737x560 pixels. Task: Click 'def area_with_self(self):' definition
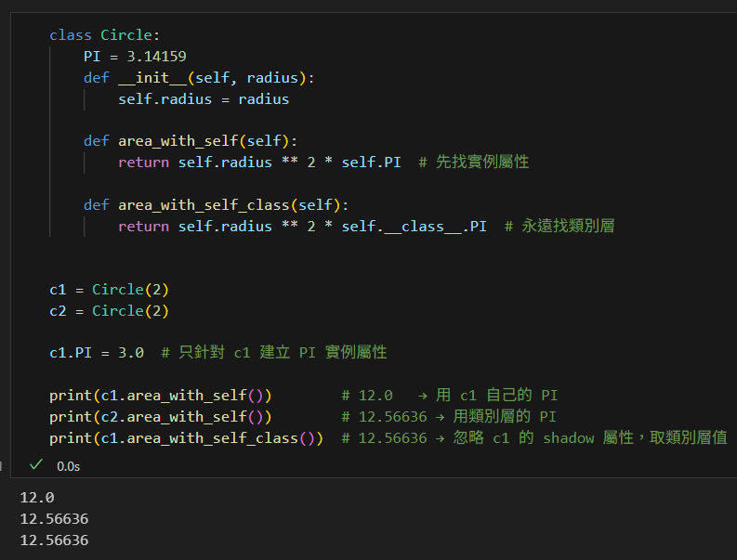click(191, 141)
